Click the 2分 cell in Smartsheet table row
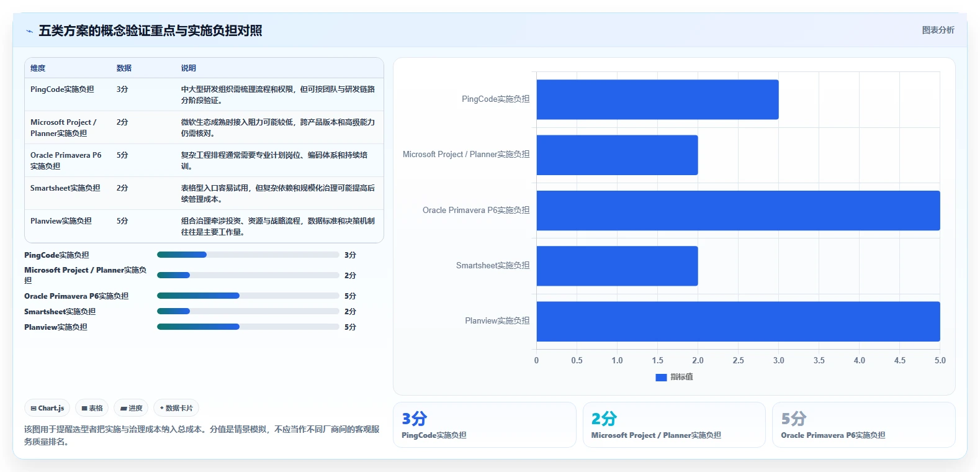 tap(122, 188)
